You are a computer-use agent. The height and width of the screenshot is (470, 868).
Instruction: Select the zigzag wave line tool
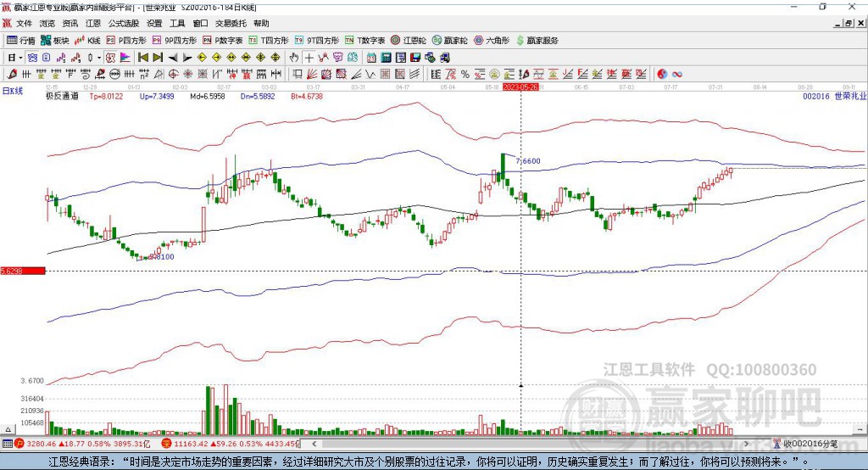tap(370, 74)
